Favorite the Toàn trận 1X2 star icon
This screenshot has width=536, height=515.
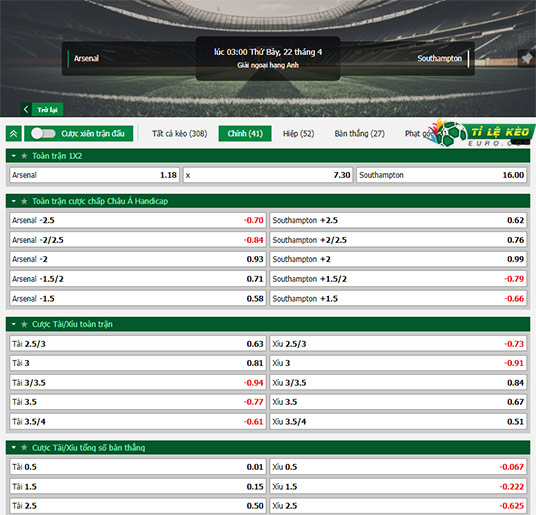point(24,156)
